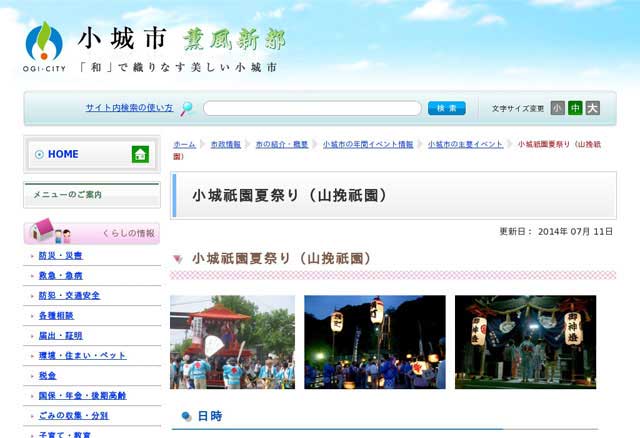Select large text size 大

coord(593,108)
